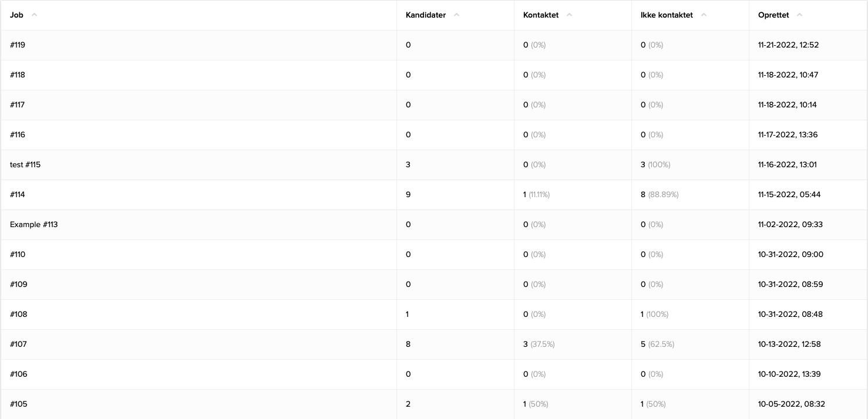The image size is (868, 419).
Task: Click the sort arrow next to Kontaktet
Action: pos(568,15)
